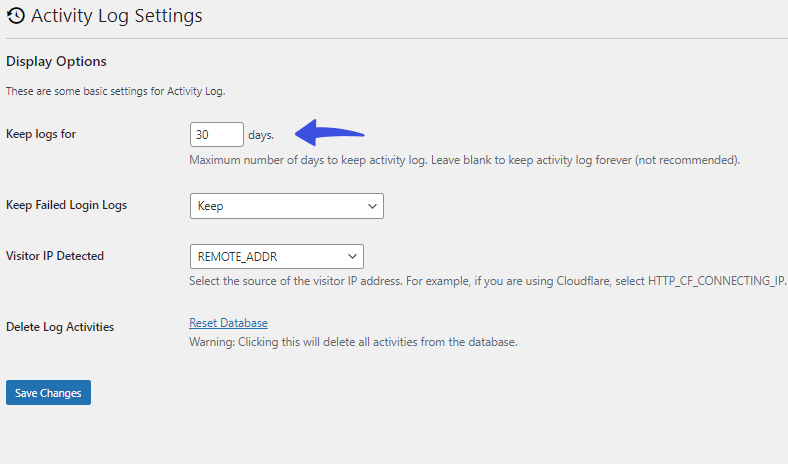Screen dimensions: 788x464
Task: Click the chevron beside Keep option
Action: click(x=372, y=206)
